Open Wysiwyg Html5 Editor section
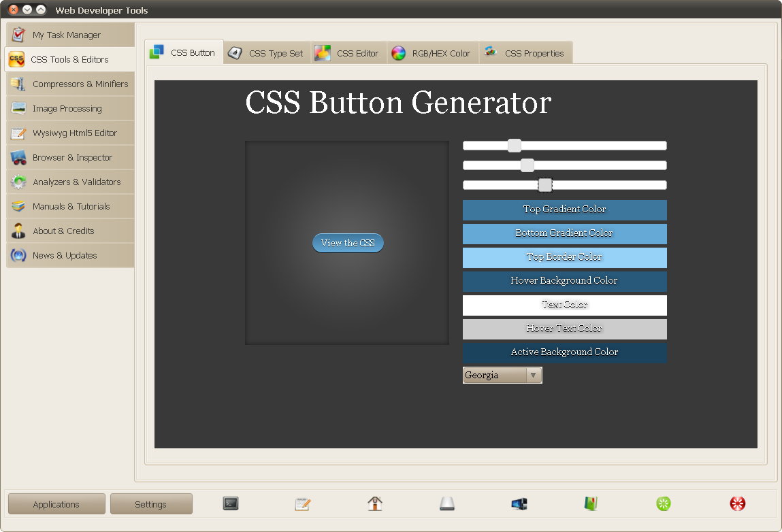The height and width of the screenshot is (532, 782). point(70,133)
